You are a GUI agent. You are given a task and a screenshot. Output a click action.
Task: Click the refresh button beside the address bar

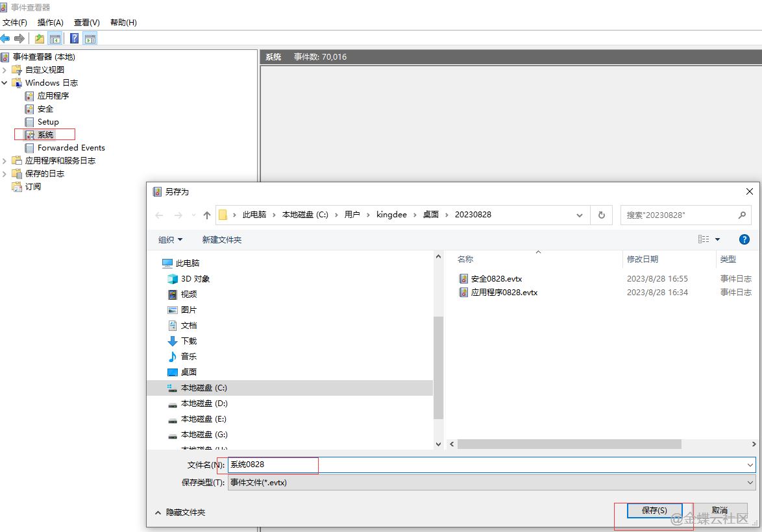(602, 215)
